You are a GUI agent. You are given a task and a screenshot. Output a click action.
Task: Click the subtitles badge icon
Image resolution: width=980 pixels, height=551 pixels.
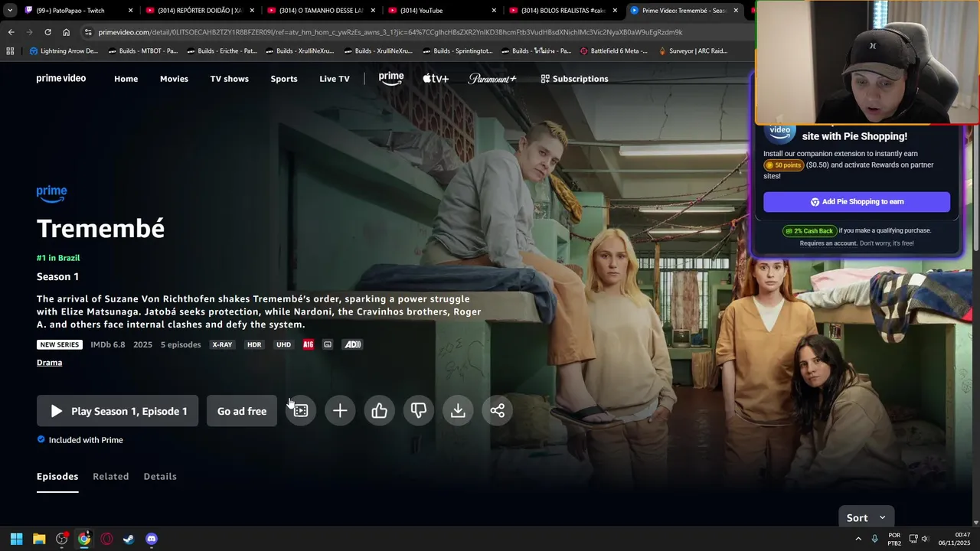click(328, 344)
